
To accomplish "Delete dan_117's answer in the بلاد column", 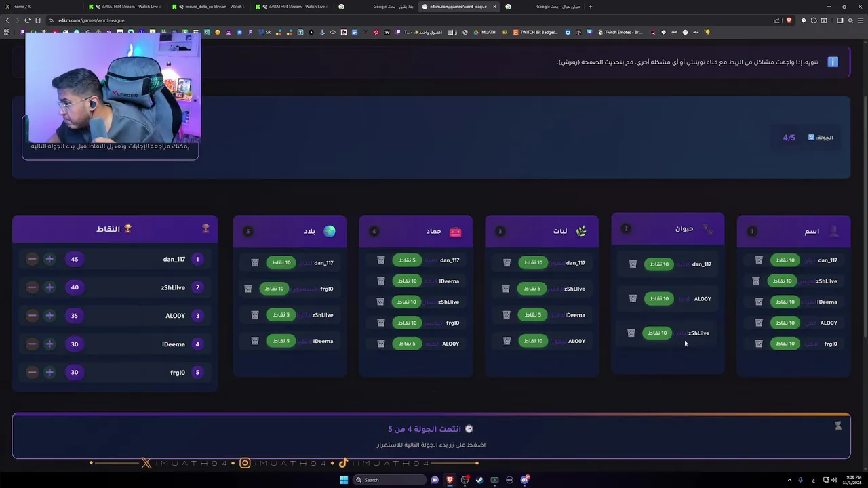I will (255, 263).
